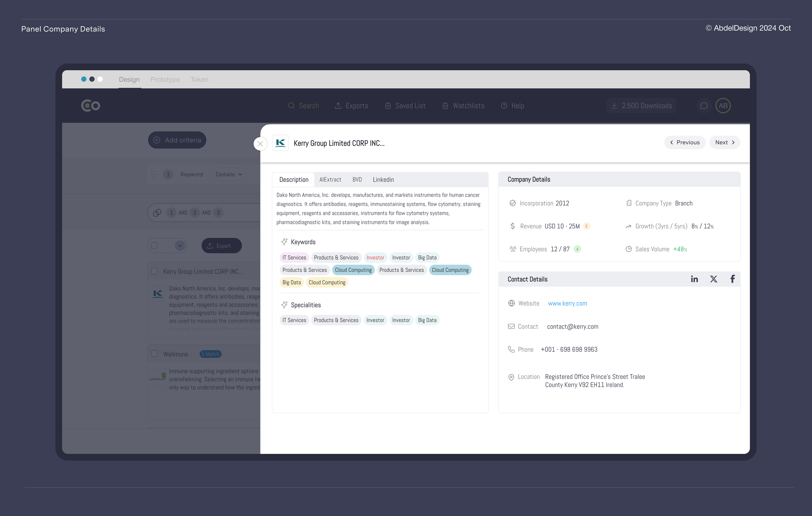Viewport: 812px width, 516px height.
Task: Close the company details panel
Action: click(x=260, y=144)
